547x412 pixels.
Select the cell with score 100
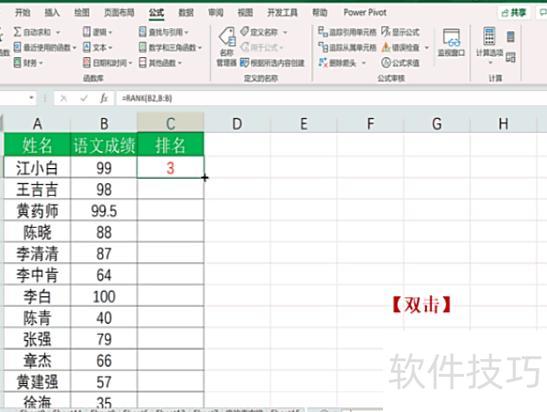click(104, 296)
